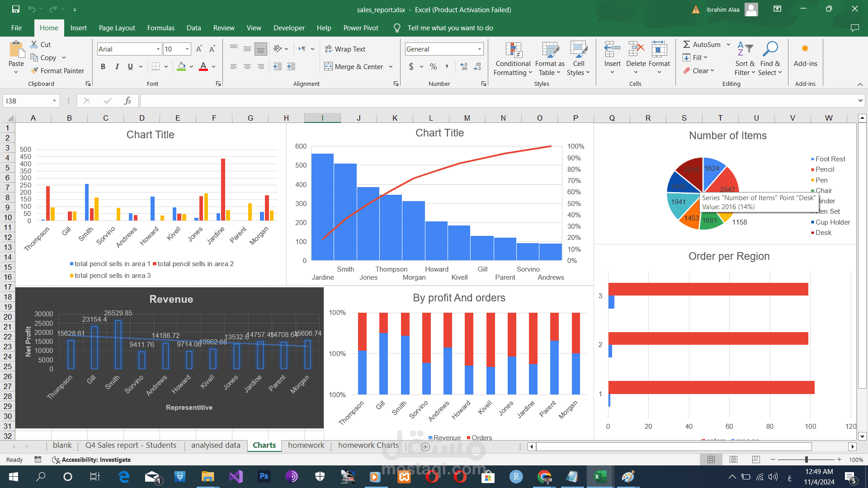This screenshot has width=868, height=488.
Task: Toggle align left for cell text
Action: point(234,66)
